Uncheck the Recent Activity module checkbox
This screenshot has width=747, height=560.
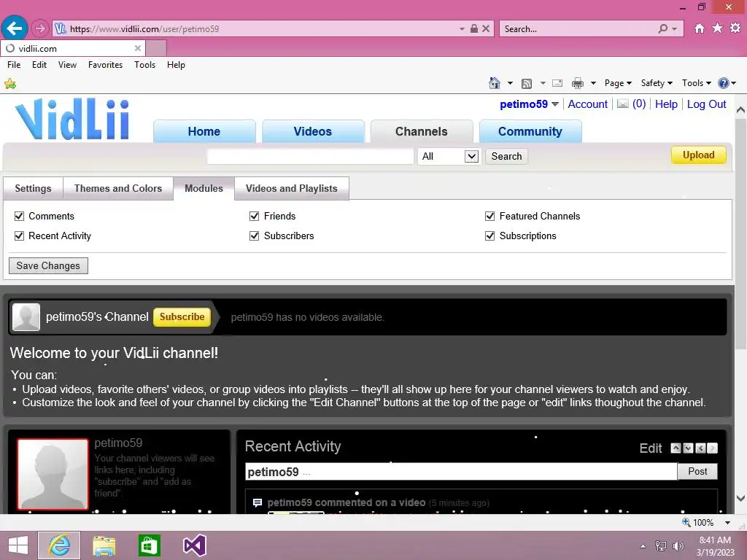tap(19, 236)
